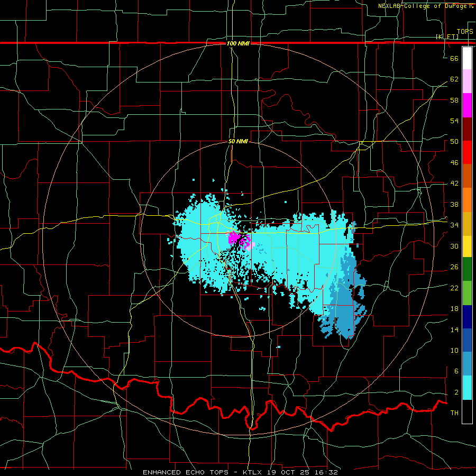Image resolution: width=476 pixels, height=476 pixels.
Task: Click the light steel-blue legend swatch
Action: [x=467, y=363]
